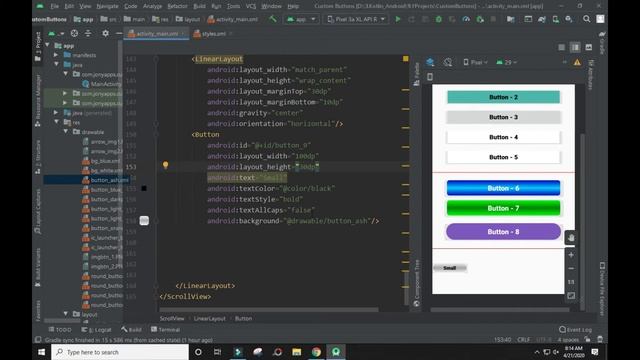Run the app with the green play icon
Image resolution: width=640 pixels, height=360 pixels.
click(x=398, y=19)
